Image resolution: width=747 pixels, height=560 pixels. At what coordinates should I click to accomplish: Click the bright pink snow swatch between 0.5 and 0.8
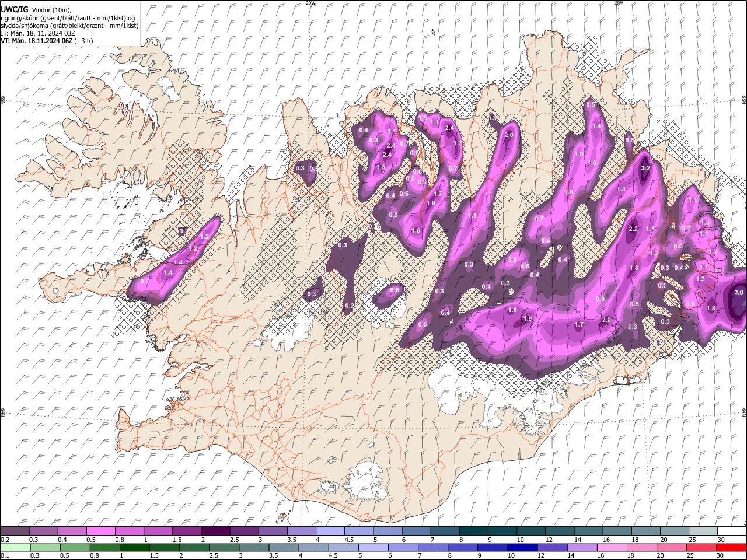[x=100, y=531]
